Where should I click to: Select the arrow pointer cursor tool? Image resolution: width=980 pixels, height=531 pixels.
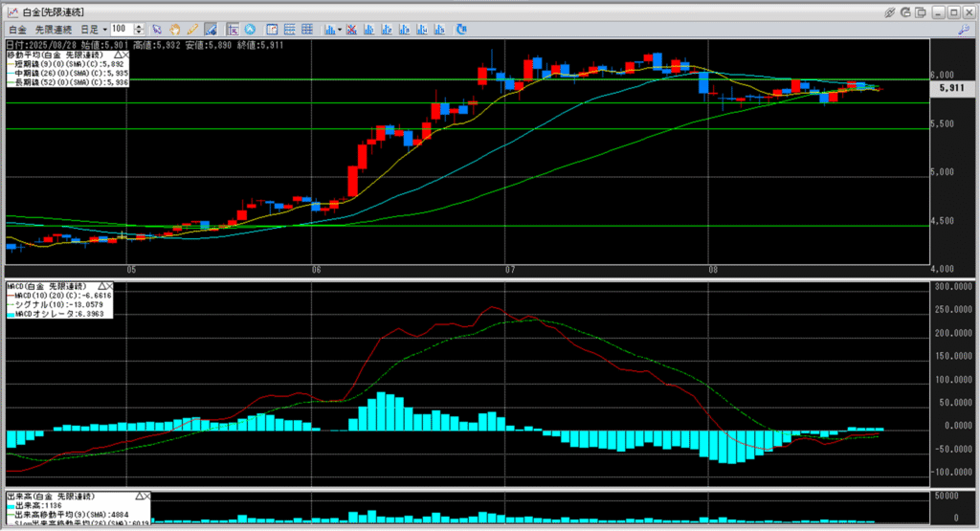(x=156, y=30)
